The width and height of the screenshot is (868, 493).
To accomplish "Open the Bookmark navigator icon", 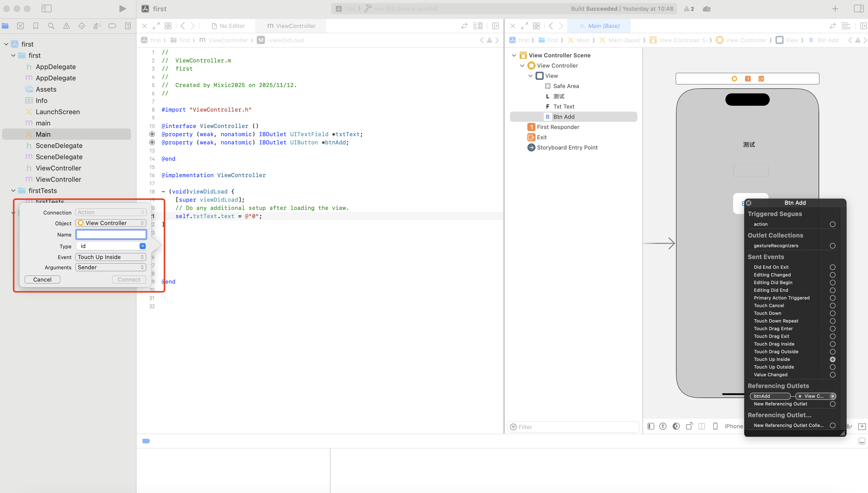I will [36, 26].
